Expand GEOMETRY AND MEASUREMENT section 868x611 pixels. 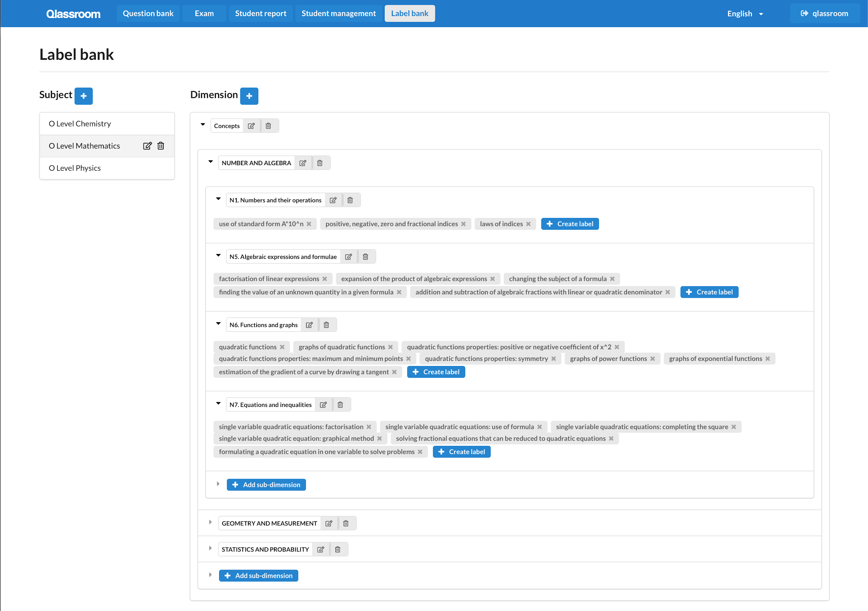point(210,522)
